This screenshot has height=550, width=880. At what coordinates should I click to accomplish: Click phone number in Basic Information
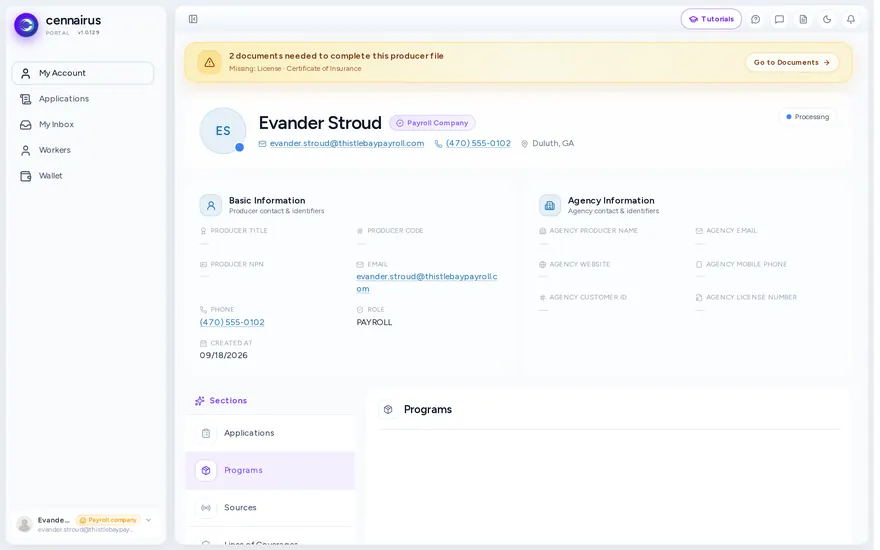pos(232,322)
